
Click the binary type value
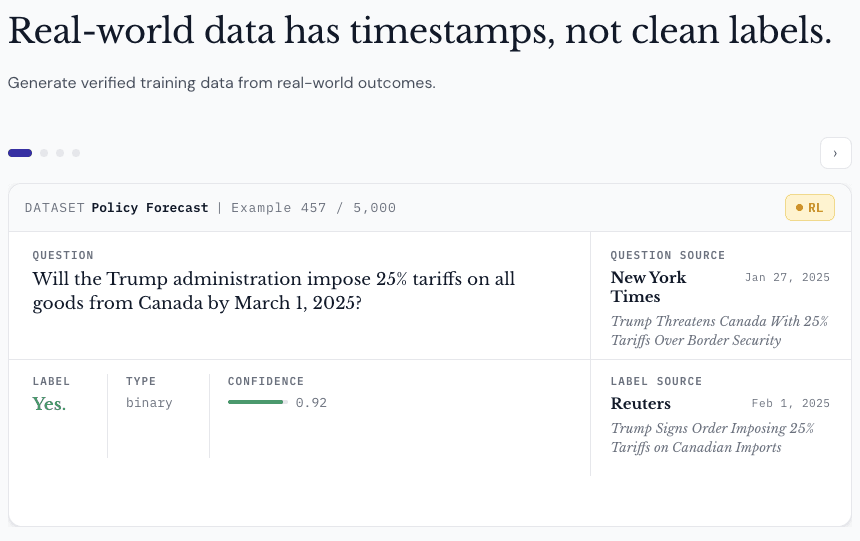click(x=149, y=403)
